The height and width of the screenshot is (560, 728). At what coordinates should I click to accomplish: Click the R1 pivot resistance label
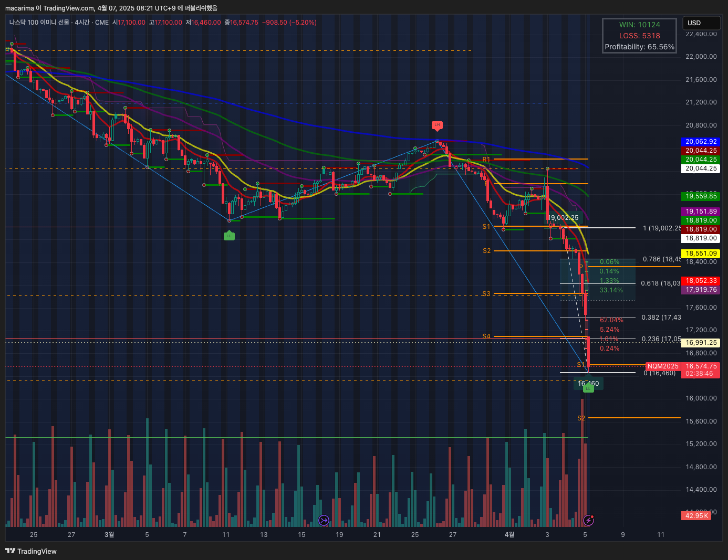[486, 160]
